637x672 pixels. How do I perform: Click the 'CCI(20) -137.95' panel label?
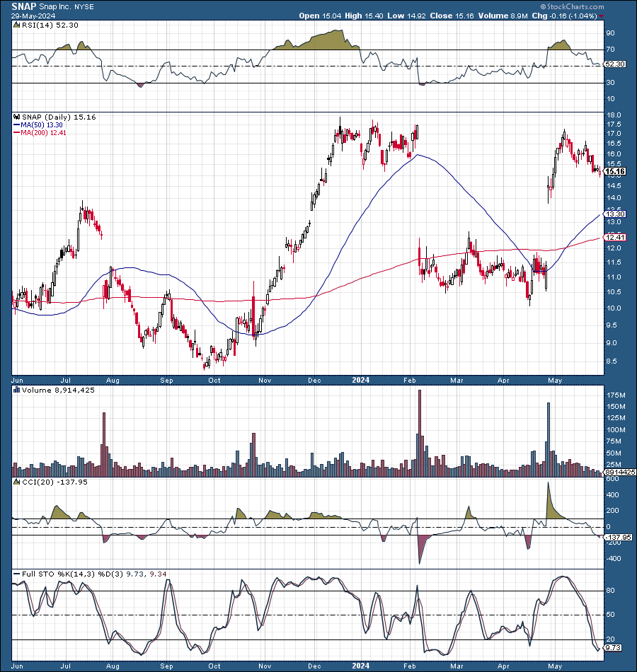coord(54,482)
